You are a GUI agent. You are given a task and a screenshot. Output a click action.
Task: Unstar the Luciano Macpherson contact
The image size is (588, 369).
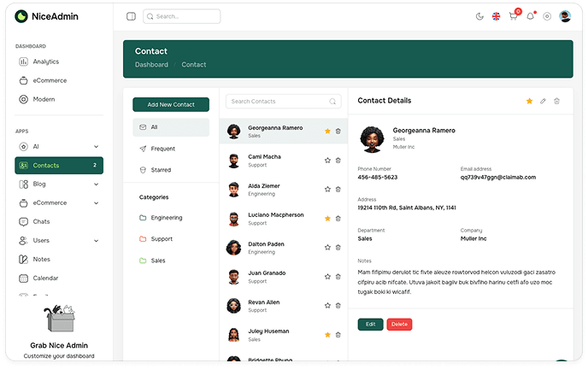(327, 219)
